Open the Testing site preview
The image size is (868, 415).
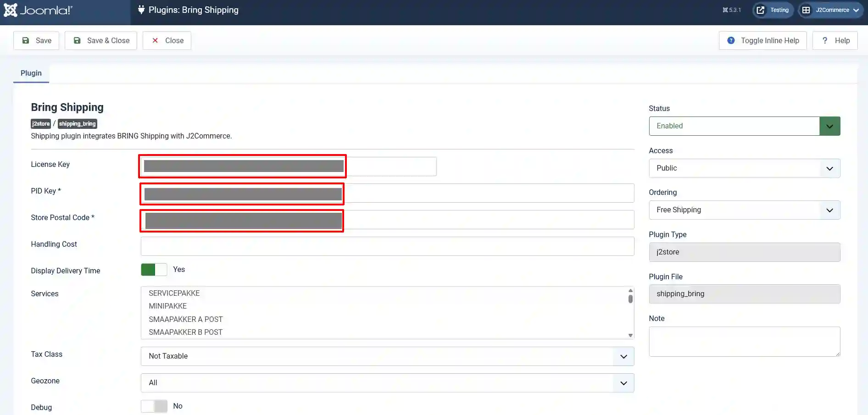[x=773, y=10]
